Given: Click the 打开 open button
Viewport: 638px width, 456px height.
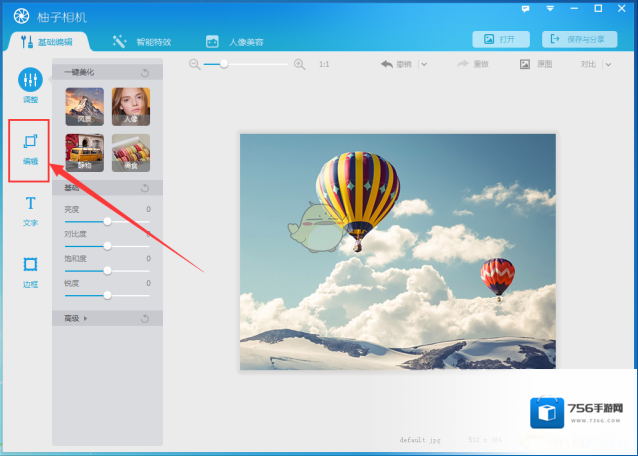Looking at the screenshot, I should [x=501, y=39].
